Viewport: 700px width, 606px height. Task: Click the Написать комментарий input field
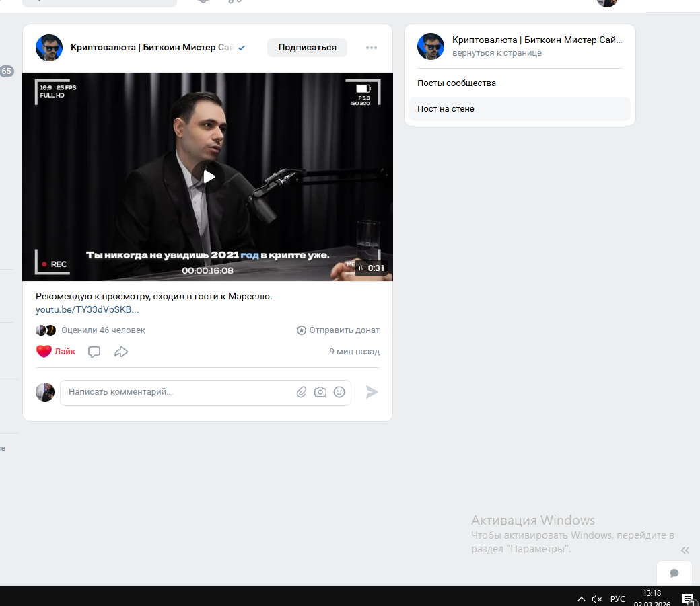(175, 392)
